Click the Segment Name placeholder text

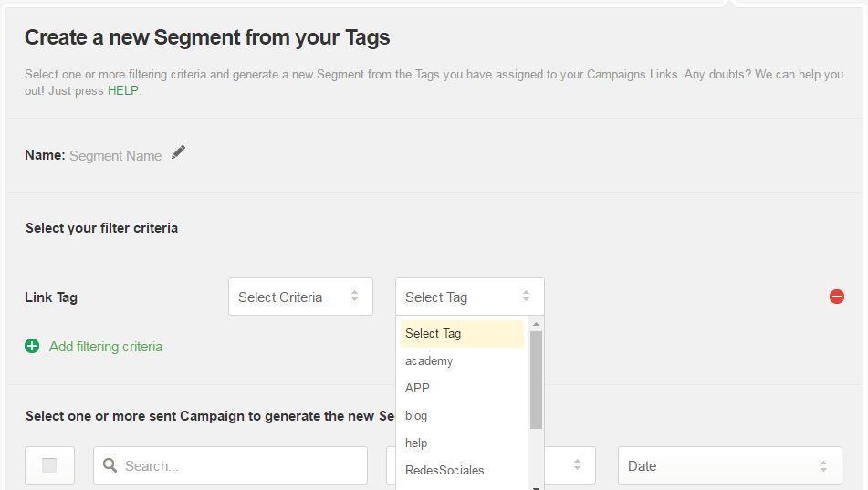coord(116,156)
